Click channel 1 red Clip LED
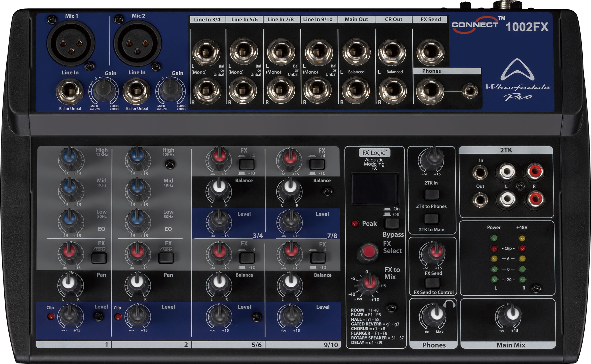 (51, 316)
